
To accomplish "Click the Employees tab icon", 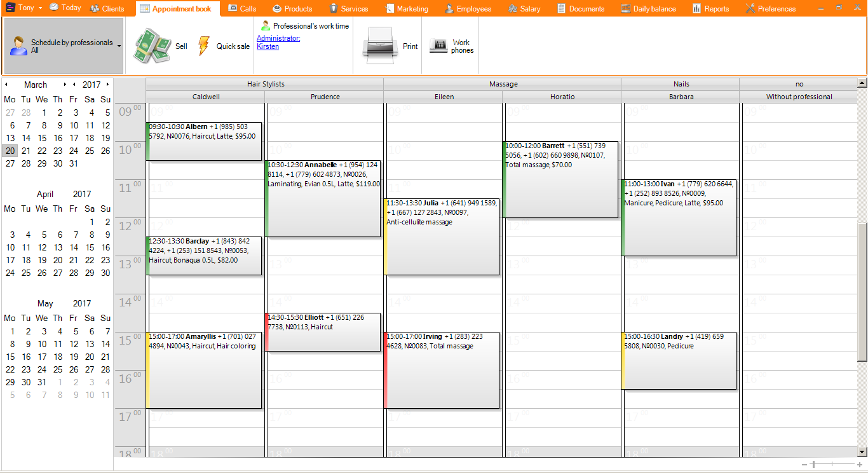I will (x=449, y=8).
